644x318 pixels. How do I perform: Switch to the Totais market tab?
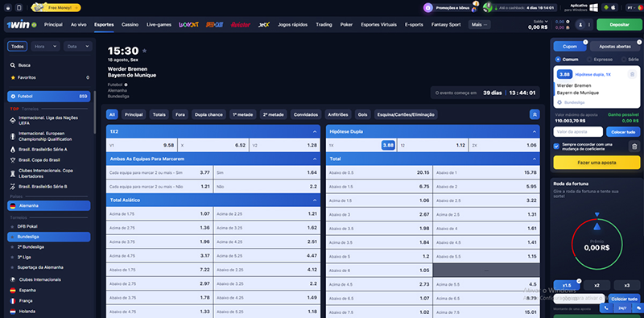pyautogui.click(x=159, y=114)
